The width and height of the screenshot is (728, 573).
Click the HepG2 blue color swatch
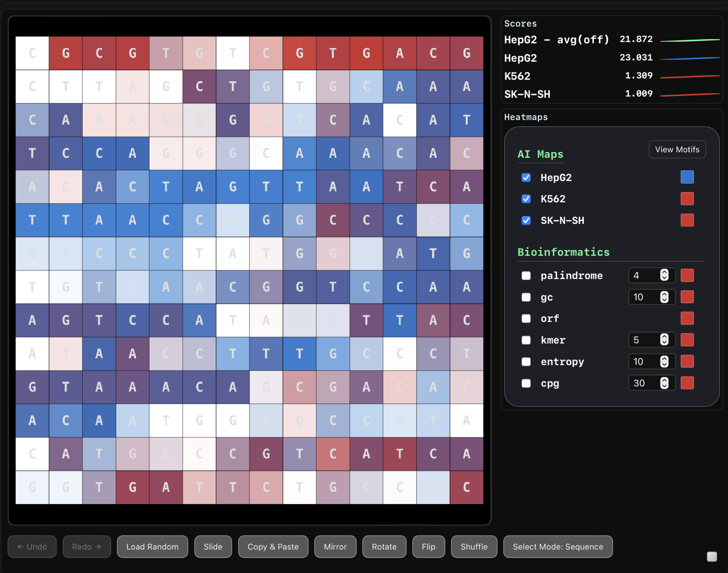pyautogui.click(x=687, y=177)
